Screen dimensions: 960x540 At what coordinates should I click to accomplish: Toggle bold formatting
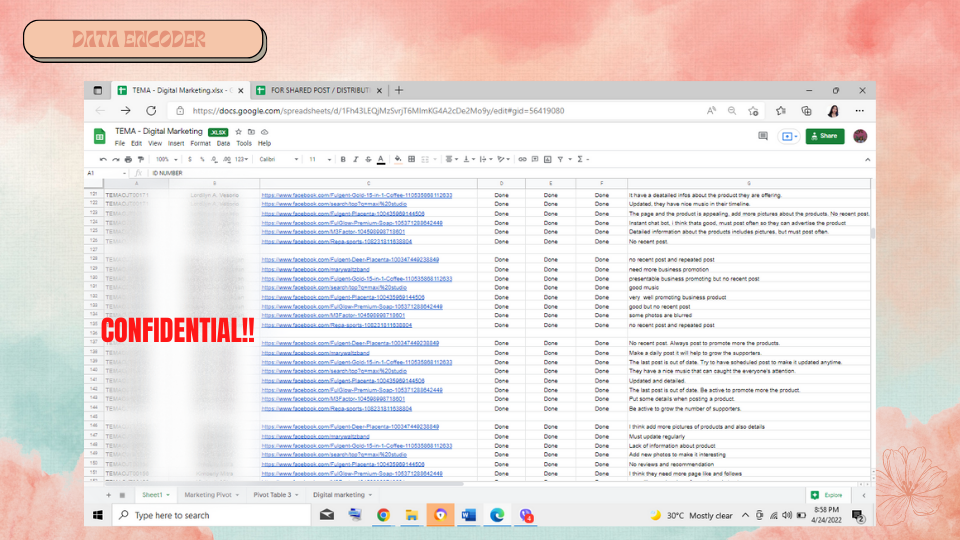tap(343, 159)
